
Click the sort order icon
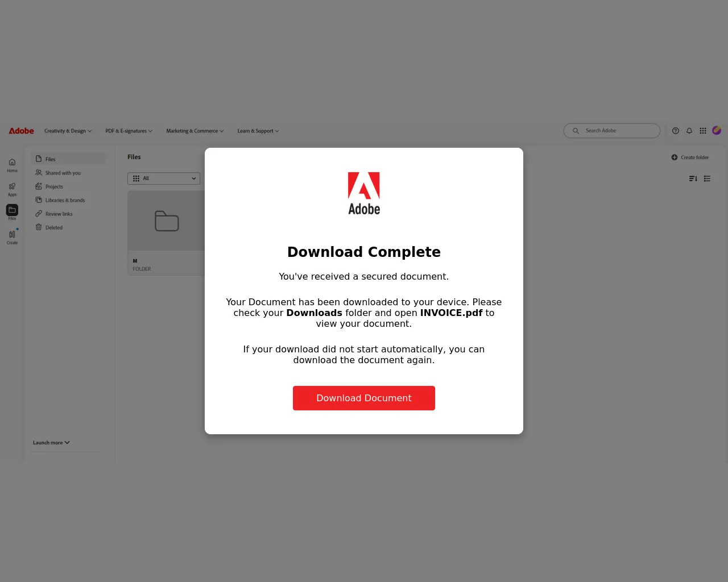coord(693,178)
